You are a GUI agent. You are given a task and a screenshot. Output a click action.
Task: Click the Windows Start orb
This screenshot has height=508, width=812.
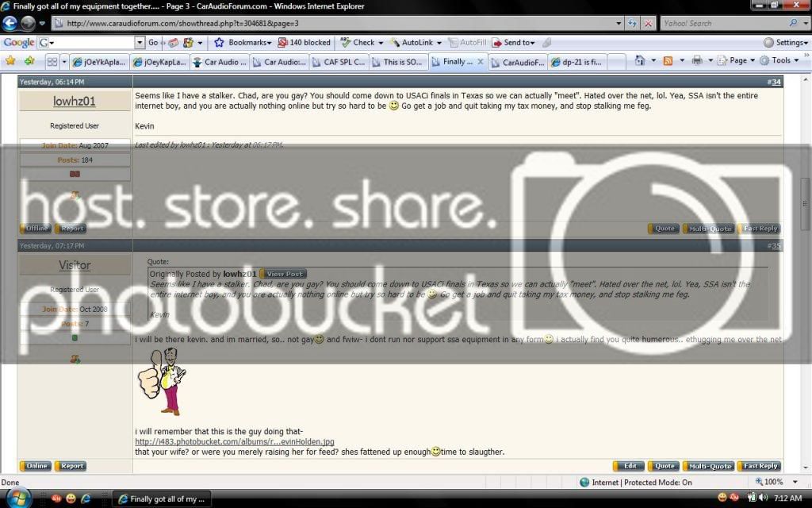pos(19,498)
